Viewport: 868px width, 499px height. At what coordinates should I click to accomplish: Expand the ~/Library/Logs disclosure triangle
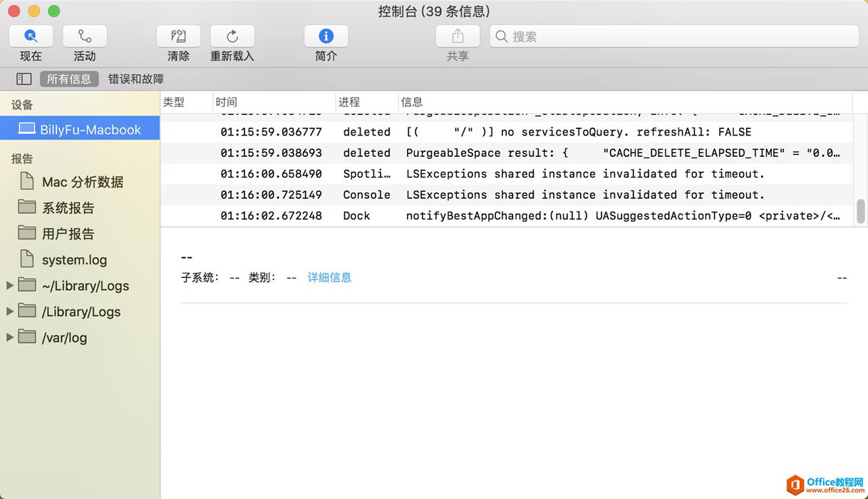[x=10, y=285]
